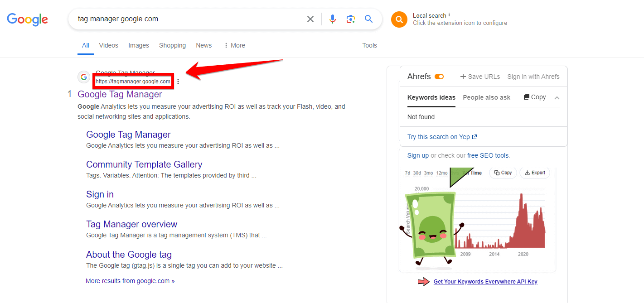This screenshot has width=644, height=303.
Task: Toggle the Ahrefs orange switch
Action: coord(439,77)
